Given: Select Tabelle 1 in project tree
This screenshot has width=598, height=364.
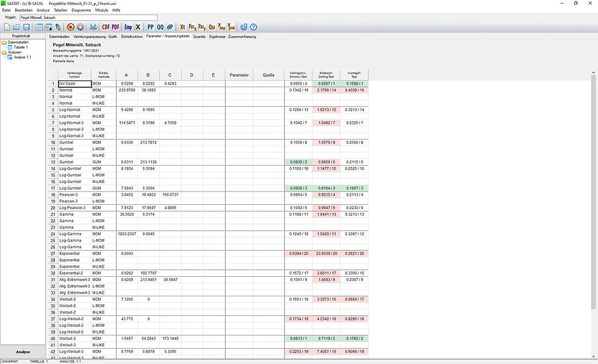Looking at the screenshot, I should point(21,48).
